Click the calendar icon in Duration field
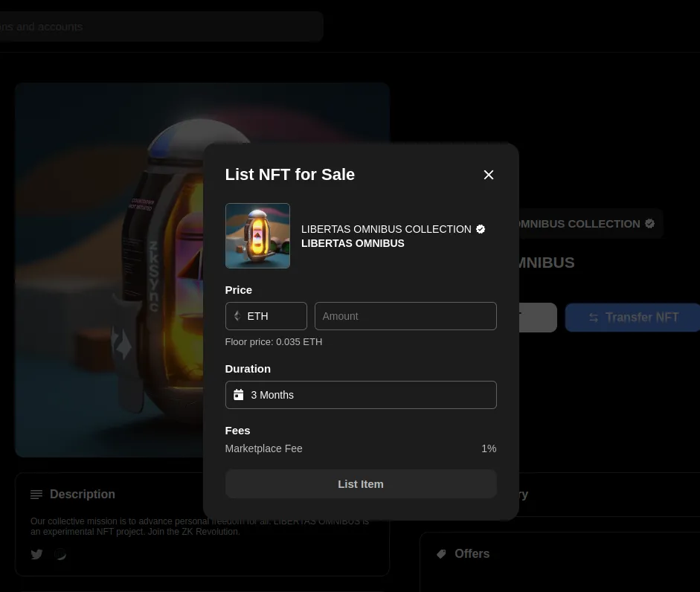The height and width of the screenshot is (592, 700). point(239,395)
